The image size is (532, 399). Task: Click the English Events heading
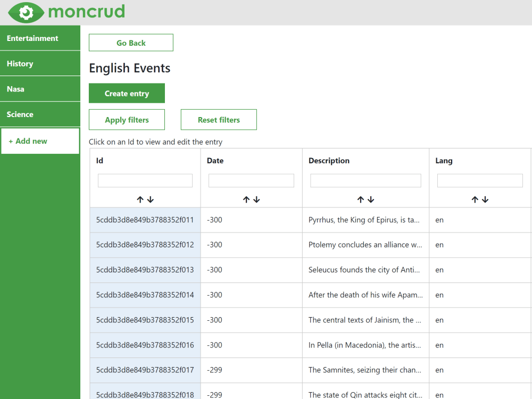click(130, 68)
